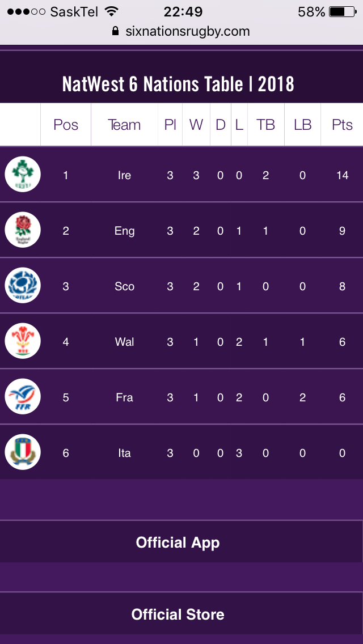This screenshot has height=644, width=363.
Task: Tap the TB column header
Action: [x=265, y=125]
